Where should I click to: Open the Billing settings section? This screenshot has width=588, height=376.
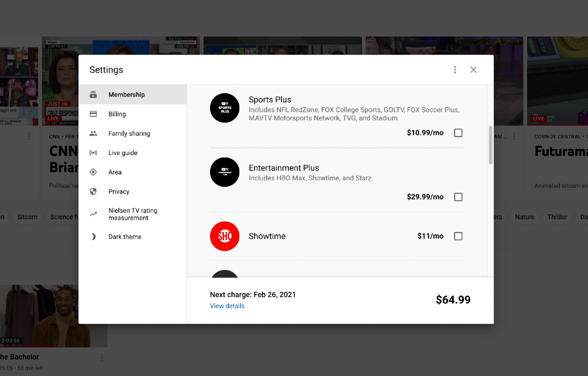[x=117, y=114]
